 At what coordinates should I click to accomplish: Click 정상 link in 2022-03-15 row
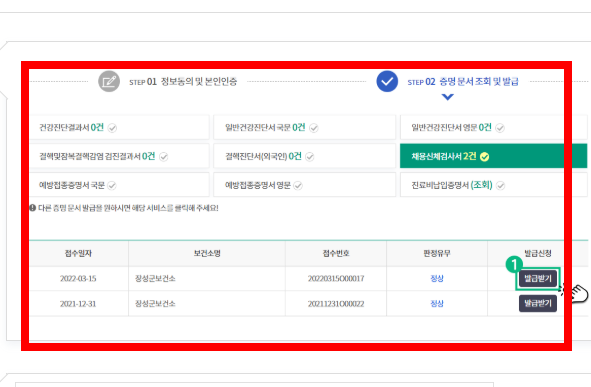(x=437, y=278)
